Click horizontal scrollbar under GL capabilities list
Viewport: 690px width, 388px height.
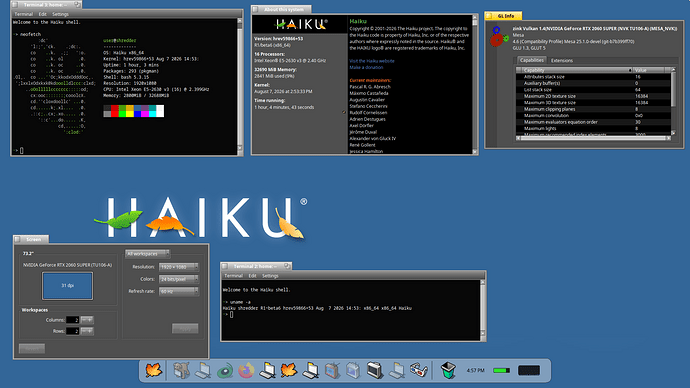pyautogui.click(x=594, y=138)
